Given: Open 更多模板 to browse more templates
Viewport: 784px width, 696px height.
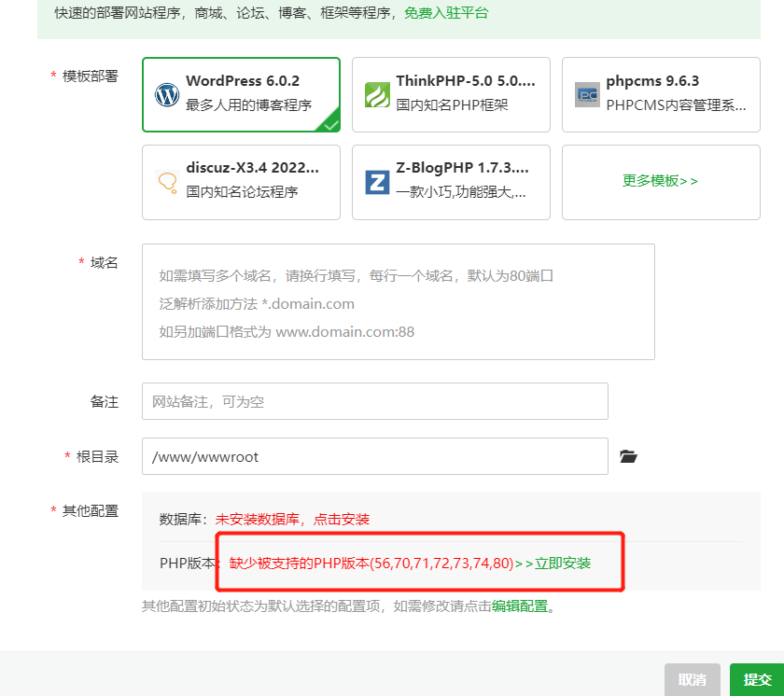Looking at the screenshot, I should click(x=660, y=180).
